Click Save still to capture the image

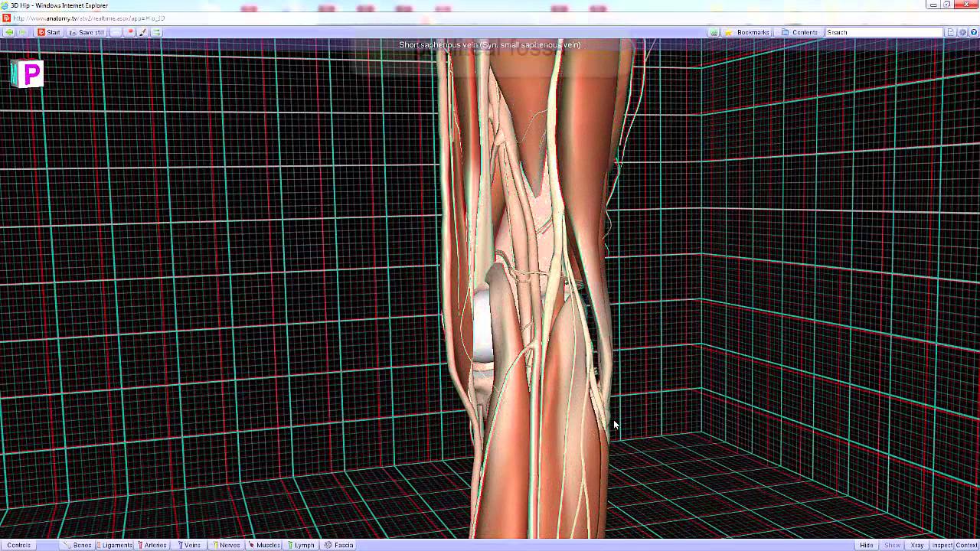pos(87,32)
